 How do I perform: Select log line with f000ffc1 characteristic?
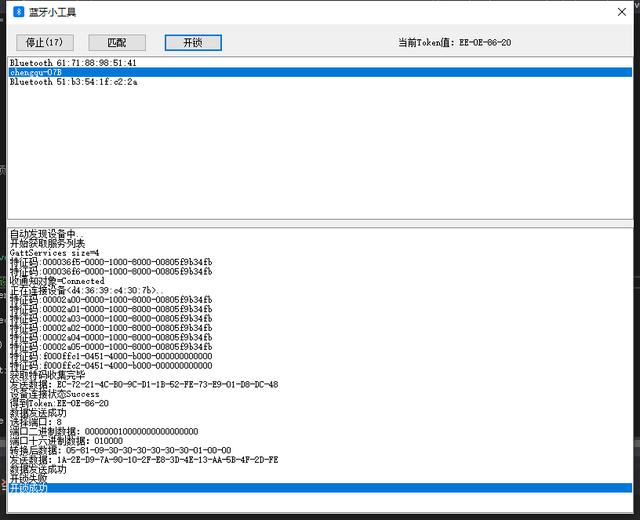tap(320, 356)
